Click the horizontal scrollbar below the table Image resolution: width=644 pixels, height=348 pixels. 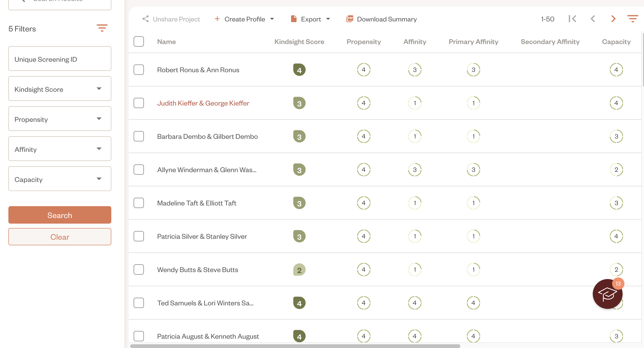[x=295, y=346]
